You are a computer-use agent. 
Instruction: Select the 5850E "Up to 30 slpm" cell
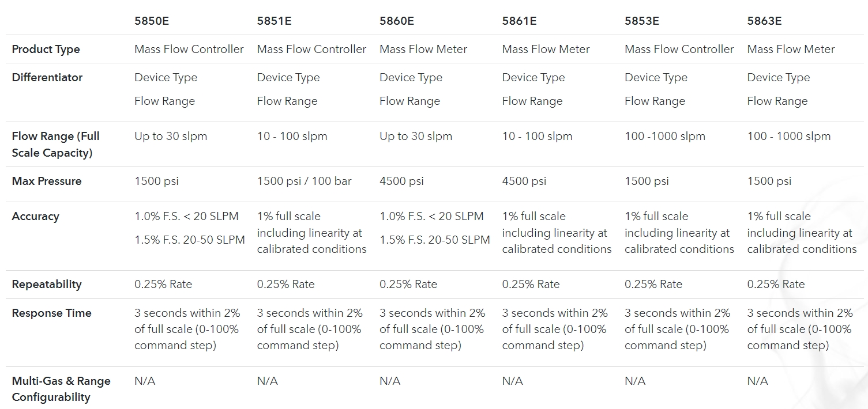point(171,137)
